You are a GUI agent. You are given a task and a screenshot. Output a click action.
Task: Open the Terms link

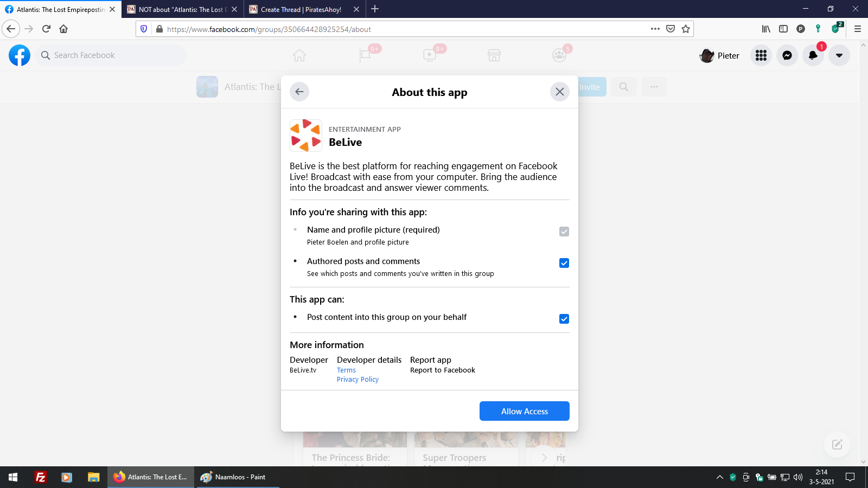[346, 370]
